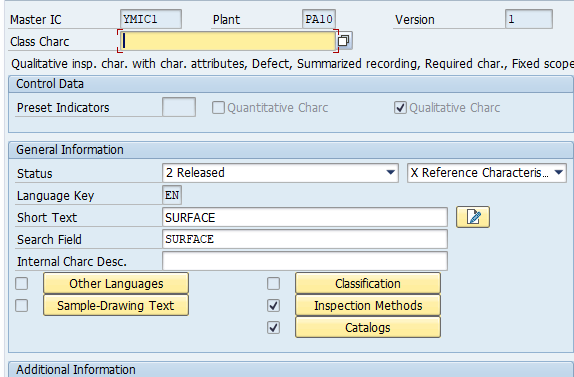Image resolution: width=574 pixels, height=377 pixels.
Task: Toggle the Inspection Methods checkbox
Action: (273, 305)
